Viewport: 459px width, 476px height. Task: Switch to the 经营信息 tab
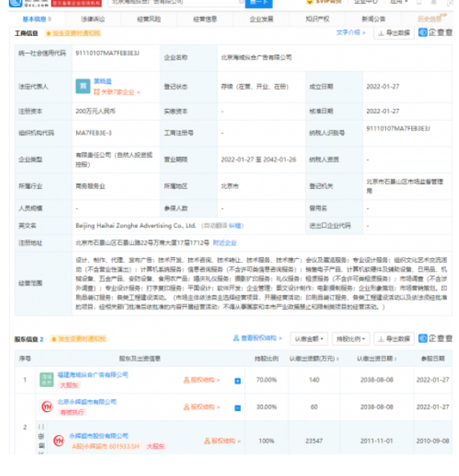tap(205, 19)
